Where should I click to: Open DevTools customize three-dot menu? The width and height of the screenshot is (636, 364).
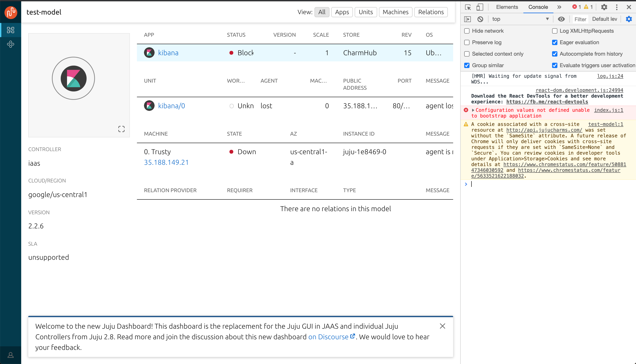point(617,7)
